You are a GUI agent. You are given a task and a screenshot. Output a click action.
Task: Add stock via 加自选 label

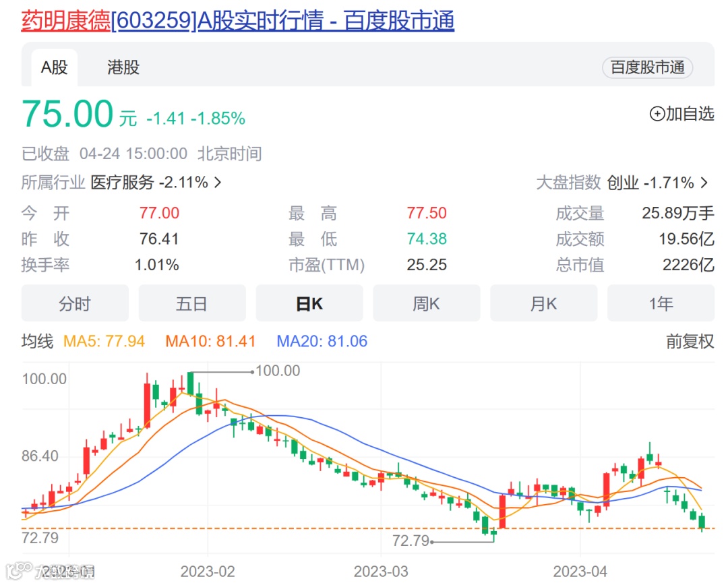point(690,114)
